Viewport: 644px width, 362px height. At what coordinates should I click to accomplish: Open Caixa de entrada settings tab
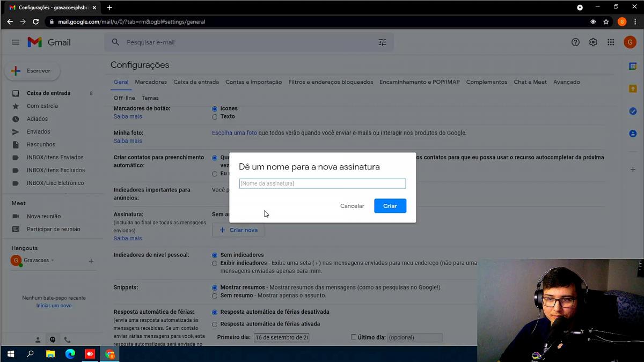[196, 82]
